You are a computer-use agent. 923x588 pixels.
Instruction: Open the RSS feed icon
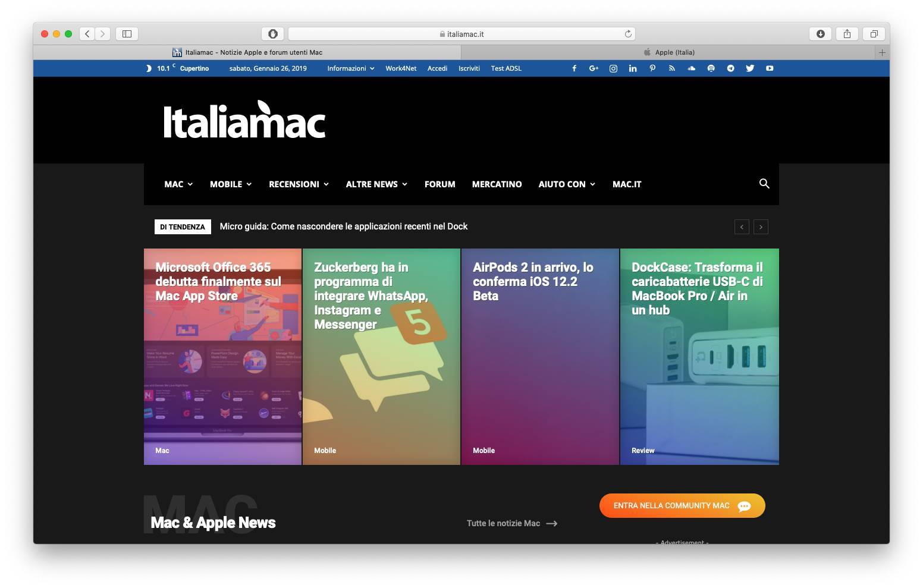pos(671,68)
